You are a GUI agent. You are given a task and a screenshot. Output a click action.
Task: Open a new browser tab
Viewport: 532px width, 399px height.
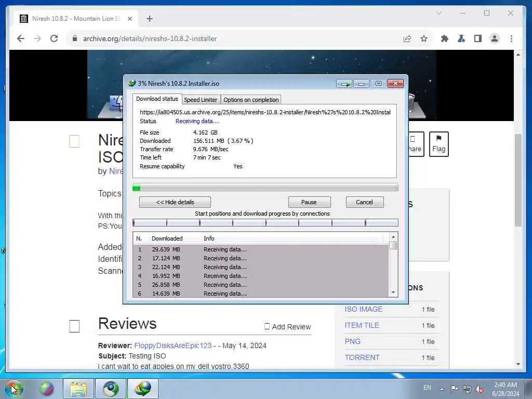(x=150, y=19)
